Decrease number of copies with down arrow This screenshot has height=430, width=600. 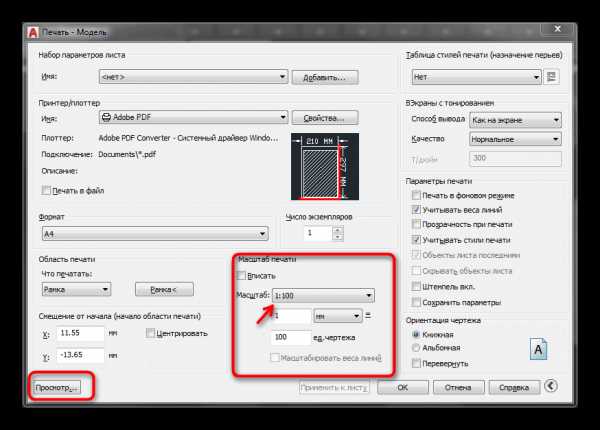coord(338,237)
